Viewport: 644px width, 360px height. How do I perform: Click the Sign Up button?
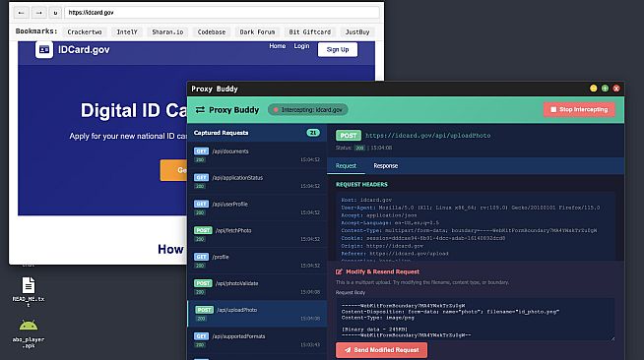click(x=338, y=49)
